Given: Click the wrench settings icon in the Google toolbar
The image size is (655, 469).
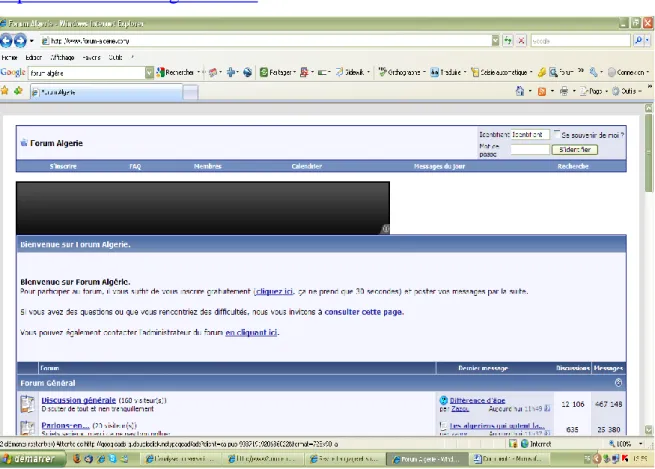Looking at the screenshot, I should pyautogui.click(x=593, y=72).
